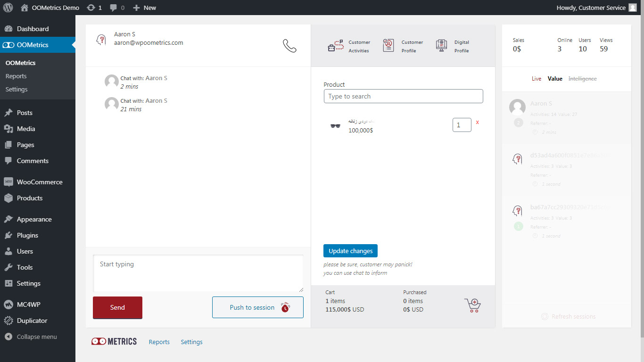Screen dimensions: 644x362
Task: Open Reports in the sidebar submenu
Action: [16, 76]
